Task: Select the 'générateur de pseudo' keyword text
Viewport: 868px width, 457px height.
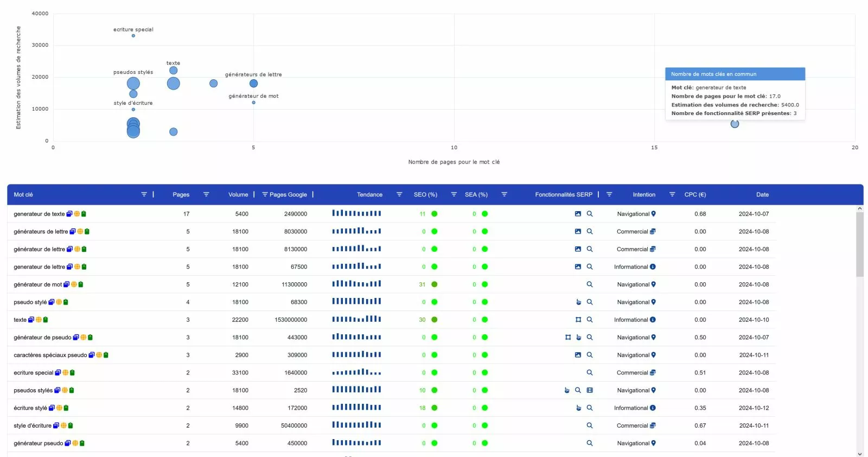Action: (x=42, y=338)
